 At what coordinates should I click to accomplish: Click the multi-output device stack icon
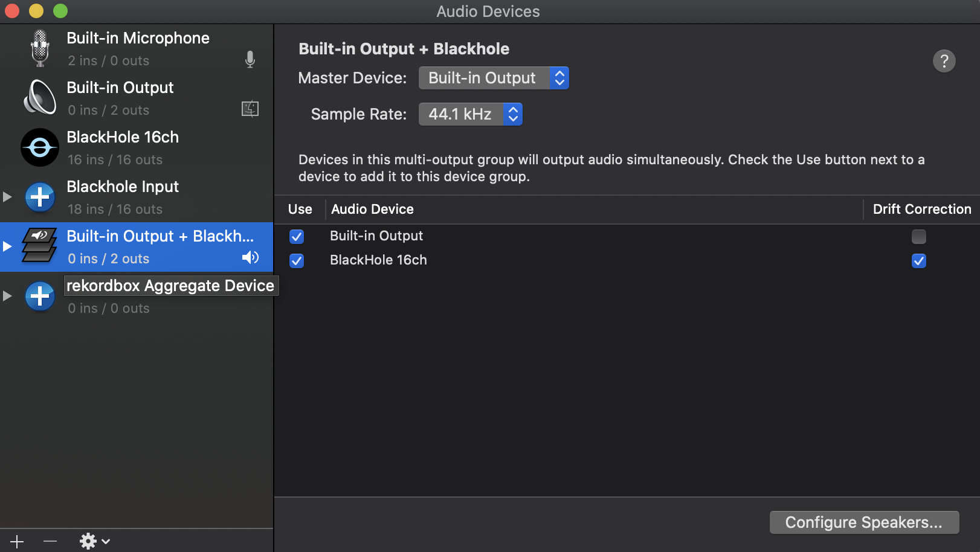pos(40,245)
